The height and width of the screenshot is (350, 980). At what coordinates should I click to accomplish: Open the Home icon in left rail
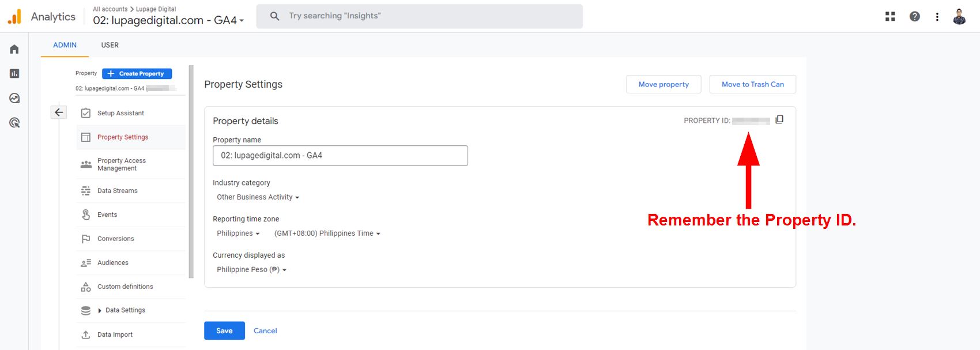[x=14, y=49]
